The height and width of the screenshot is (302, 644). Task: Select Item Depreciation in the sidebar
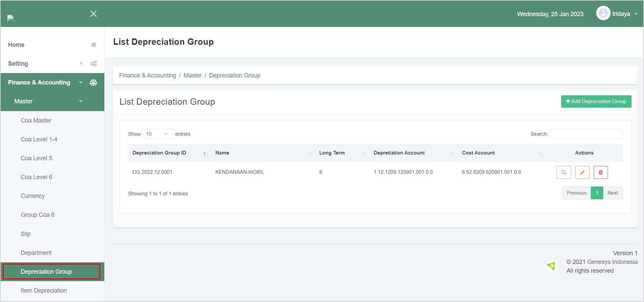pos(44,291)
